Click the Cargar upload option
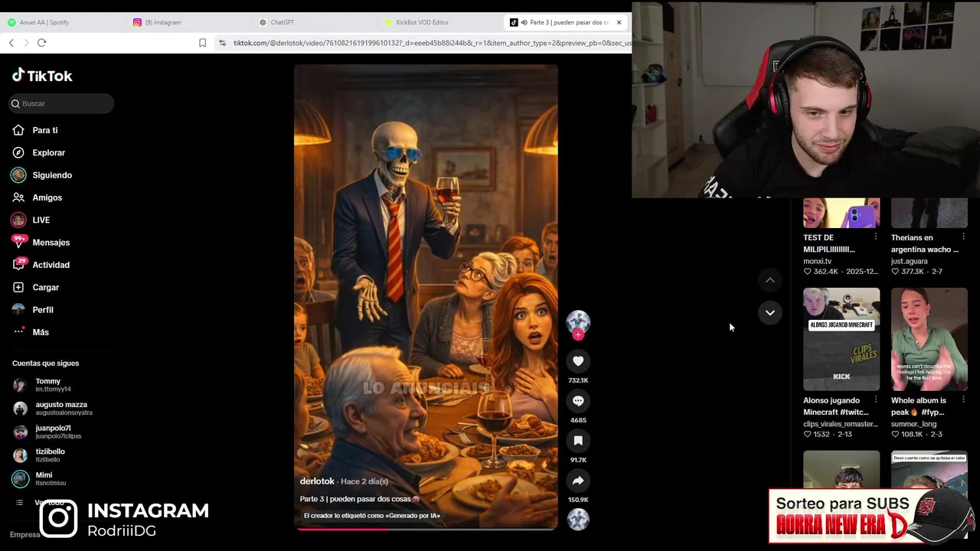This screenshot has height=551, width=980. click(x=45, y=287)
